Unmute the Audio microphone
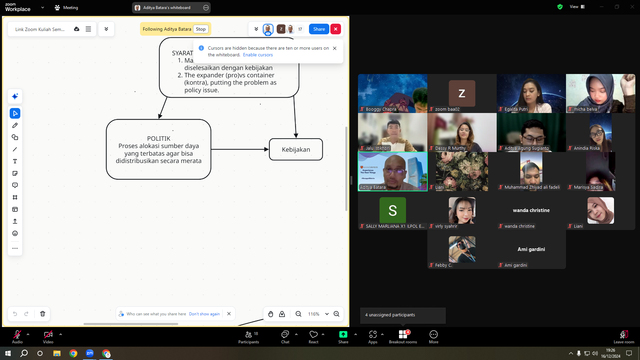 click(17, 337)
